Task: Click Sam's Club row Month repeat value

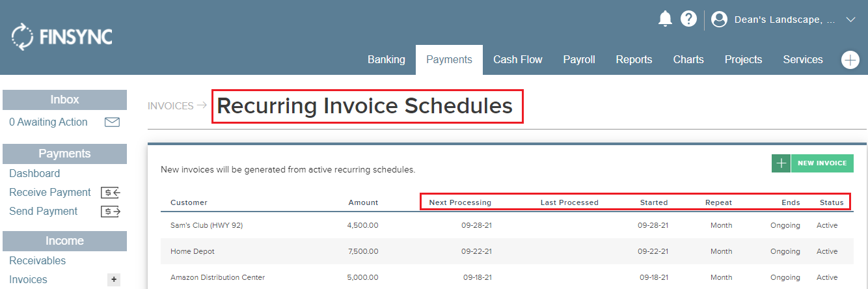Action: pyautogui.click(x=721, y=225)
